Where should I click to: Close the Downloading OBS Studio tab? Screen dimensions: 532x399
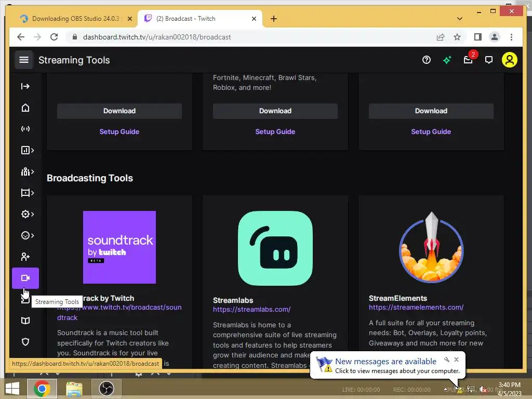tap(129, 19)
